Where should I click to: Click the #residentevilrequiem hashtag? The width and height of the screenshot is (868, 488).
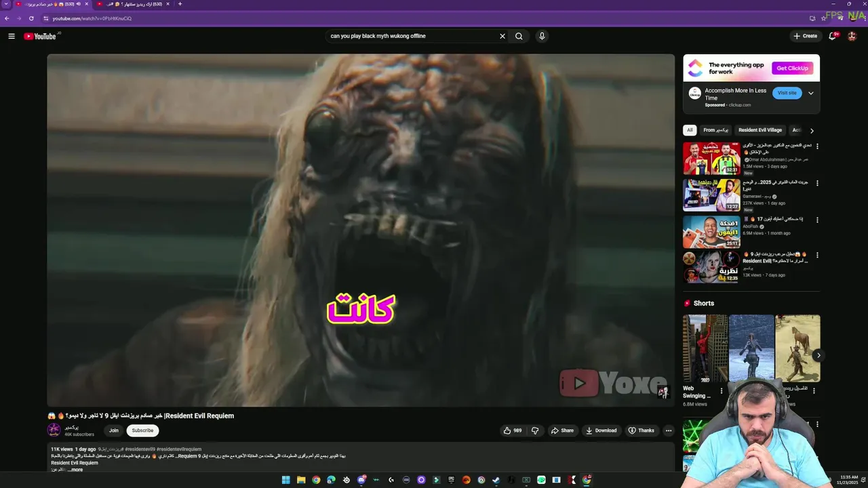click(179, 449)
